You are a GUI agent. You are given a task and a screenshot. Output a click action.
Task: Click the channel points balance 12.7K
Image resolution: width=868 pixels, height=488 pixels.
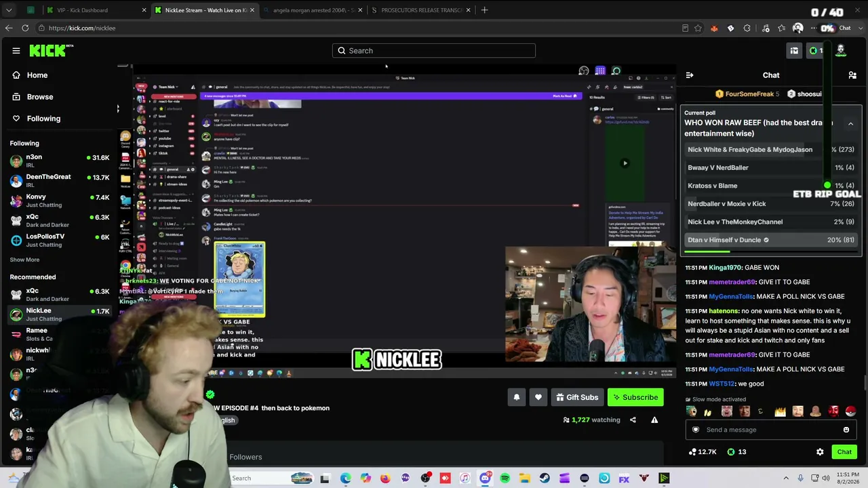click(x=701, y=452)
